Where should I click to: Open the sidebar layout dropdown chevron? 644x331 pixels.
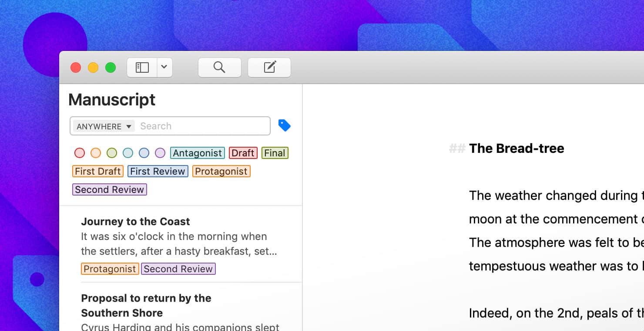164,68
